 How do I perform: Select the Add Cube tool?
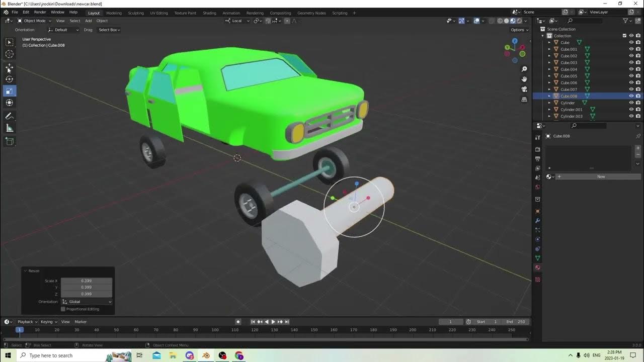pyautogui.click(x=10, y=141)
